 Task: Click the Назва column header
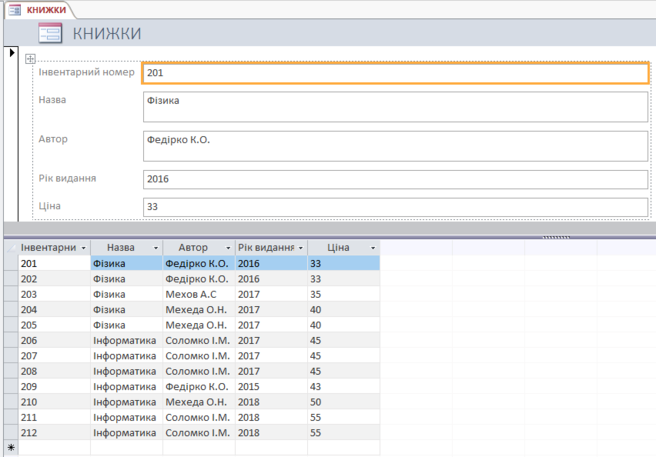tap(126, 248)
